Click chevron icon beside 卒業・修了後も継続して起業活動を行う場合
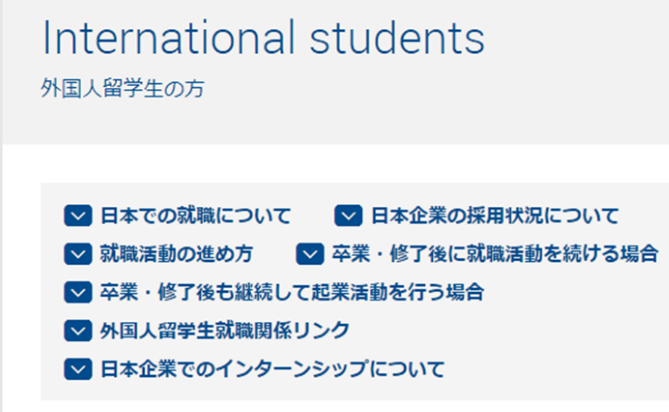This screenshot has width=669, height=412. (77, 292)
